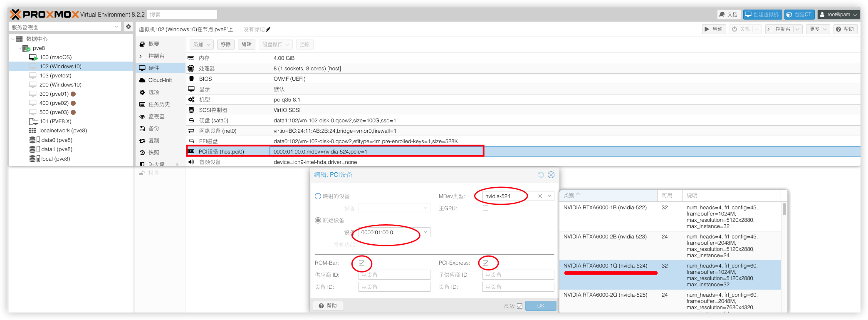The image size is (868, 320).
Task: Close the PCI device edit dialog
Action: pyautogui.click(x=551, y=175)
